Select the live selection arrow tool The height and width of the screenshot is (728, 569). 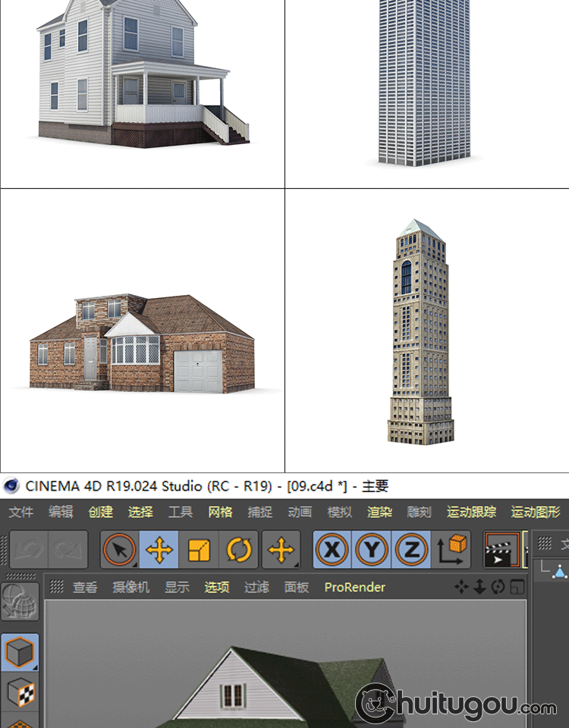pyautogui.click(x=119, y=550)
